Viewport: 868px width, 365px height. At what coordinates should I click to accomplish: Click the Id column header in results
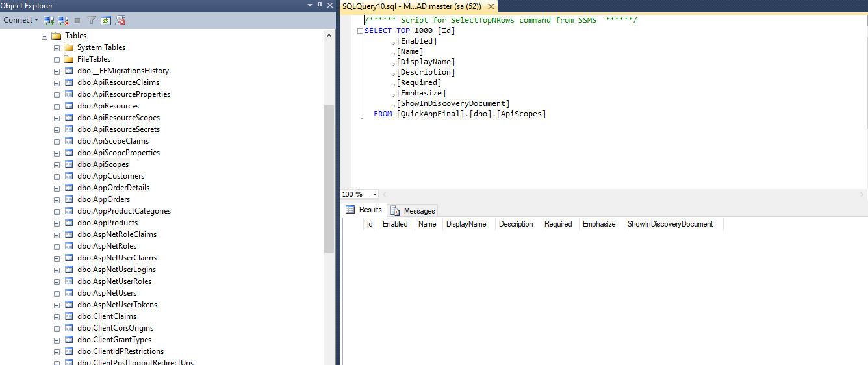(x=370, y=224)
